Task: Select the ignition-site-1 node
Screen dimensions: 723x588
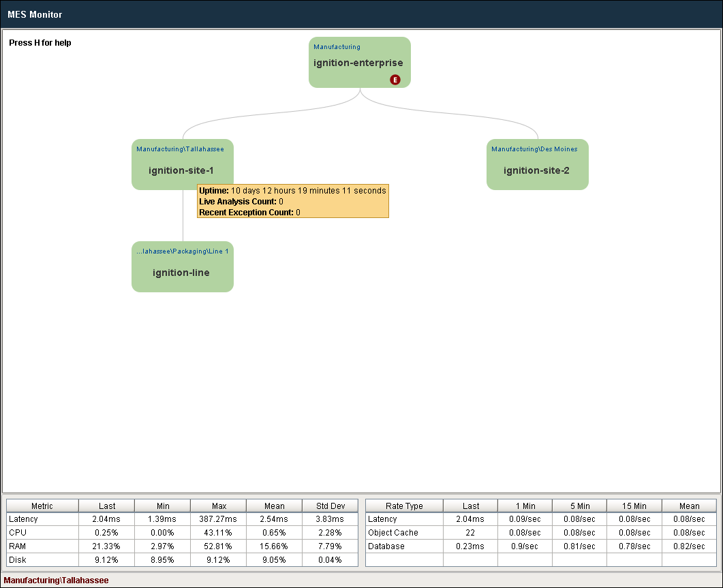Action: [183, 165]
